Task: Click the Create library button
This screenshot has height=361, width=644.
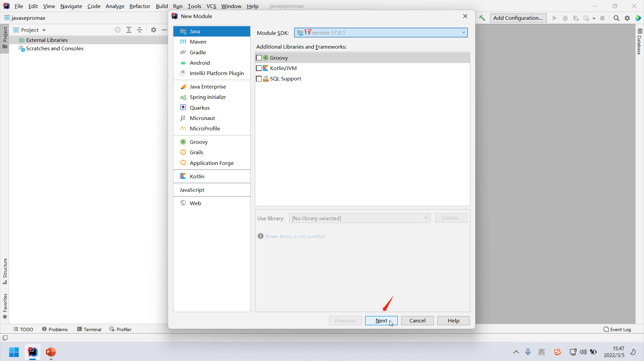Action: (x=451, y=218)
